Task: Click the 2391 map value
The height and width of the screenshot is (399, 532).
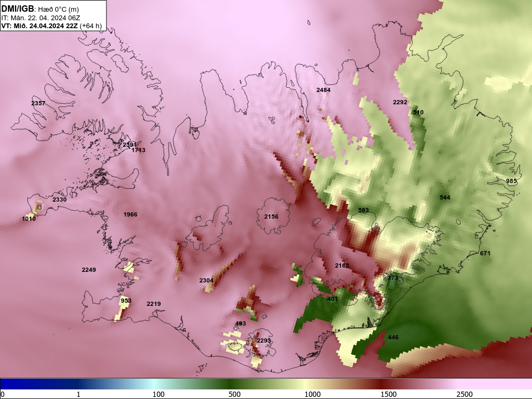Action: (130, 145)
